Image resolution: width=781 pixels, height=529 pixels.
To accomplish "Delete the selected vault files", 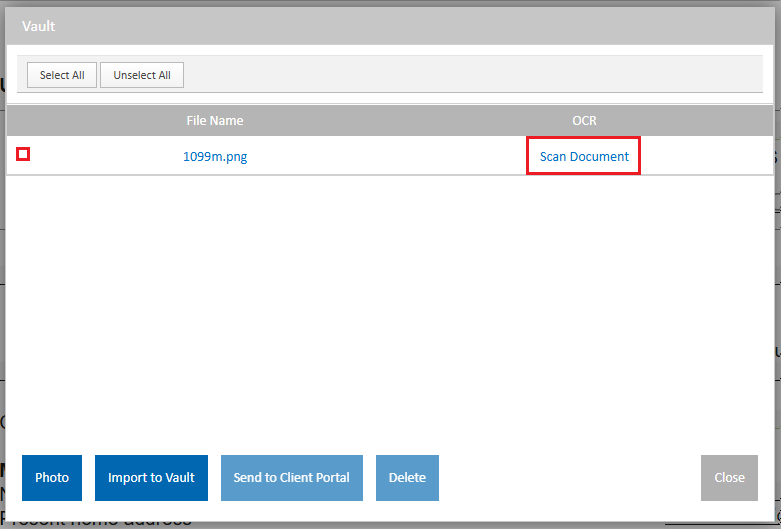I will tap(407, 478).
